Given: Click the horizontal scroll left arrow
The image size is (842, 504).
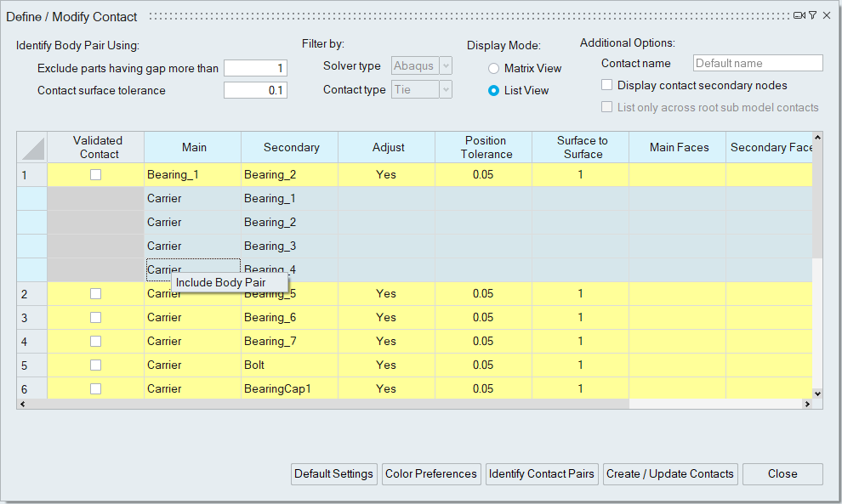Looking at the screenshot, I should (x=22, y=405).
